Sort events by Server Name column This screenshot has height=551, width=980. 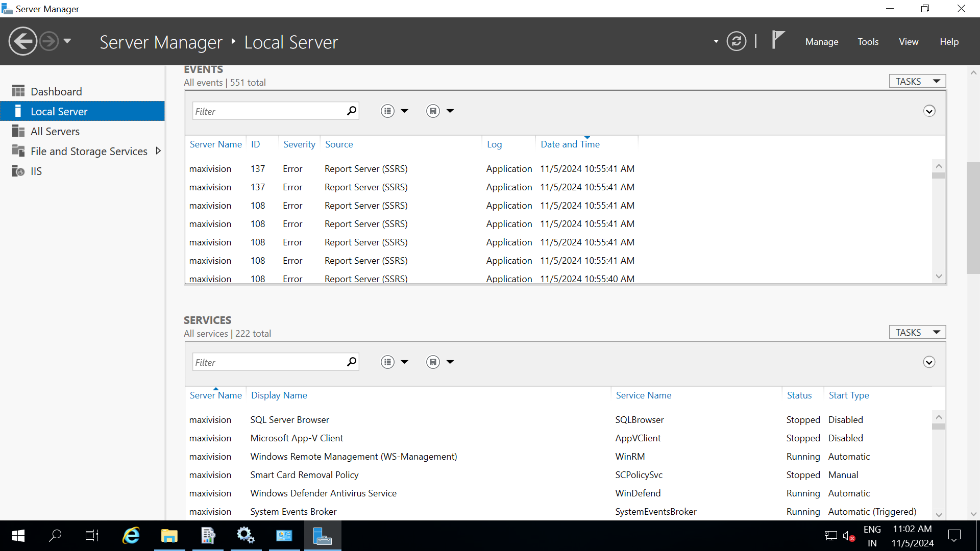pos(215,144)
